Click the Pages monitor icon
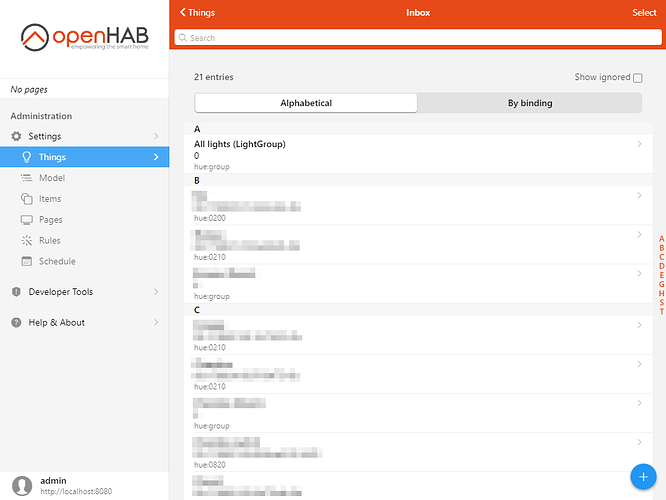Viewport: 666px width, 500px height. (27, 220)
